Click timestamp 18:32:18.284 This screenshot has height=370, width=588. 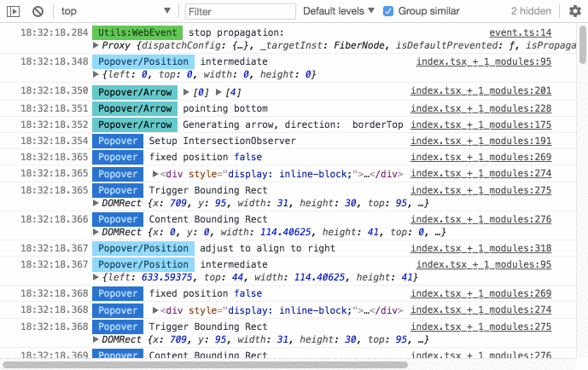[x=55, y=32]
